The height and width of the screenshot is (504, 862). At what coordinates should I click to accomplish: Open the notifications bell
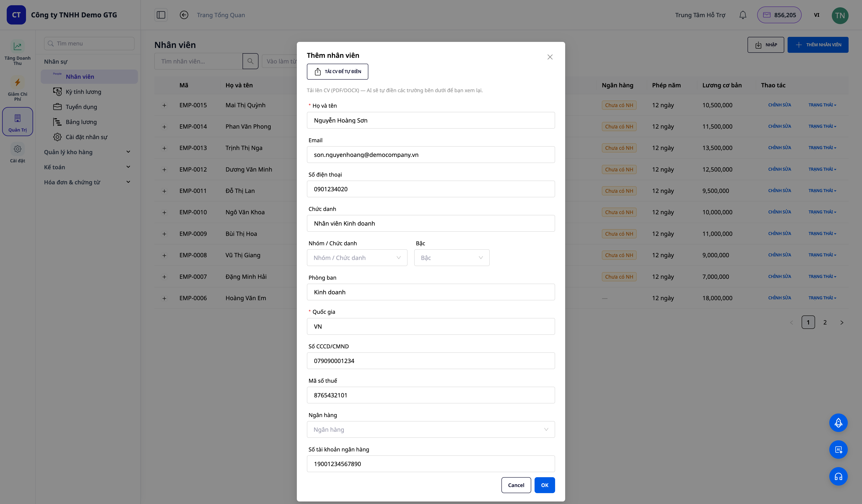tap(743, 15)
